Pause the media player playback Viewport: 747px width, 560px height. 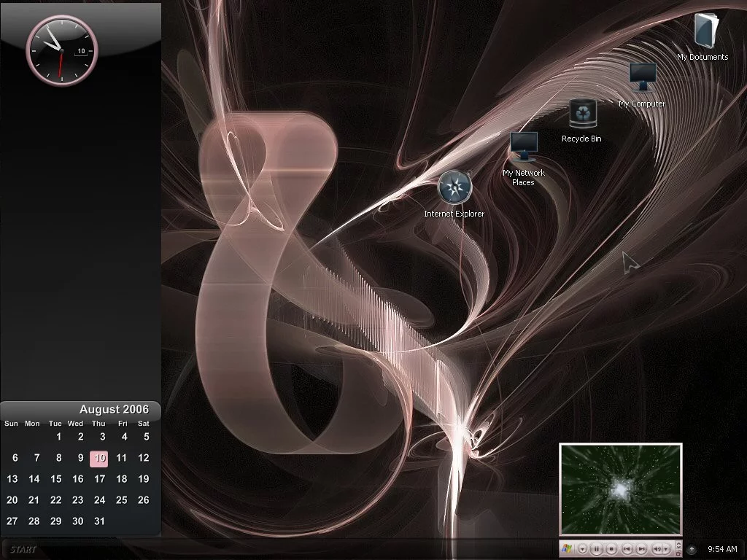[597, 549]
